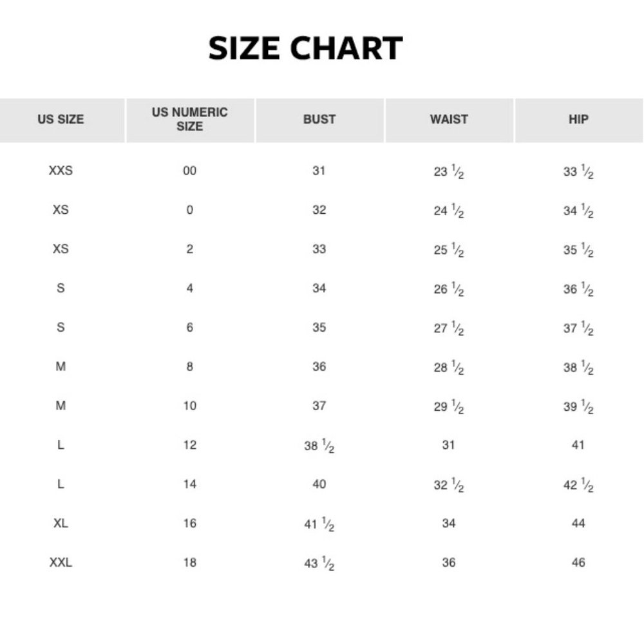Select the XL size cell
The height and width of the screenshot is (644, 644).
[61, 523]
